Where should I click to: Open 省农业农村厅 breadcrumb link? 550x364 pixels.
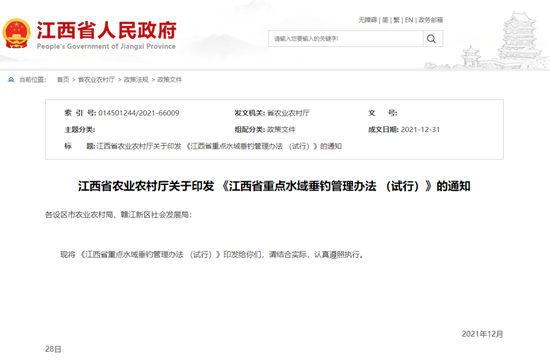click(x=96, y=80)
